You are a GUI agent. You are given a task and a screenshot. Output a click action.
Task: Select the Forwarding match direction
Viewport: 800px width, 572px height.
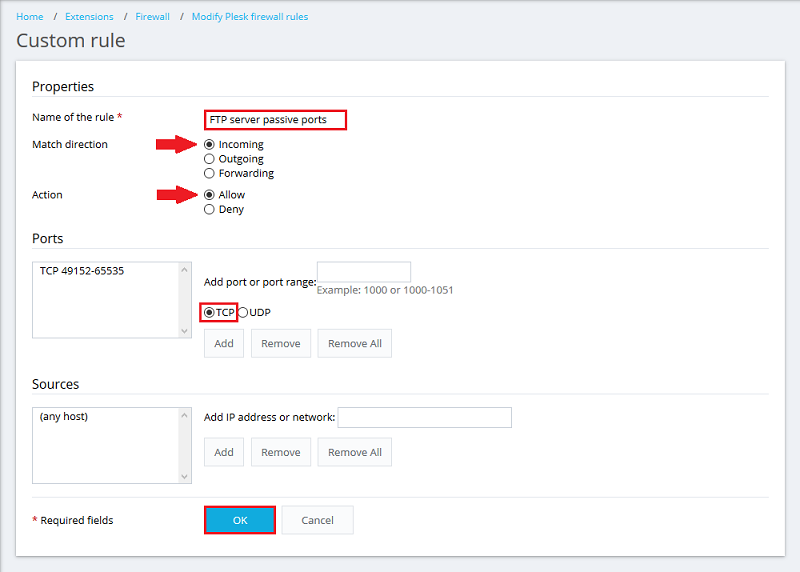[x=209, y=173]
